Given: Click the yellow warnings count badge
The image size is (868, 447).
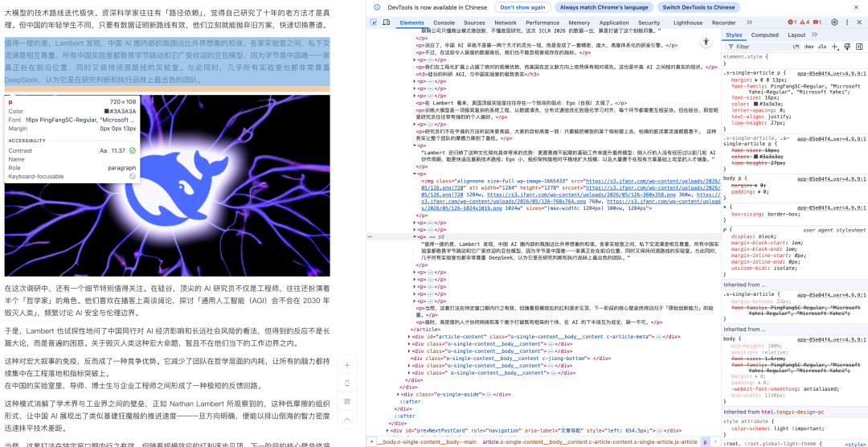Looking at the screenshot, I should point(805,23).
